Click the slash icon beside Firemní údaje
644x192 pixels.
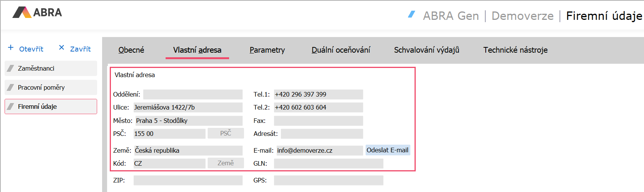11,106
